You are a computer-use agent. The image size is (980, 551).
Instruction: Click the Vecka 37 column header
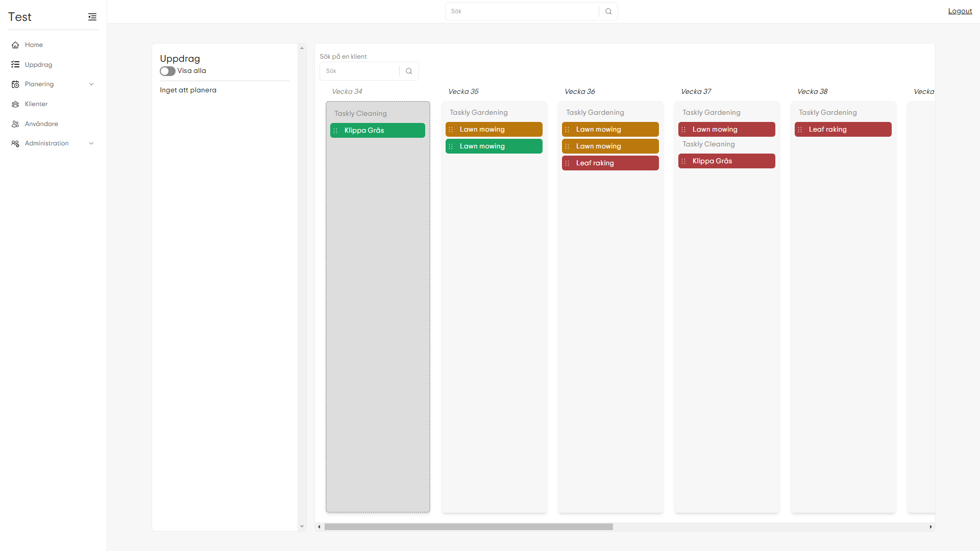point(696,92)
